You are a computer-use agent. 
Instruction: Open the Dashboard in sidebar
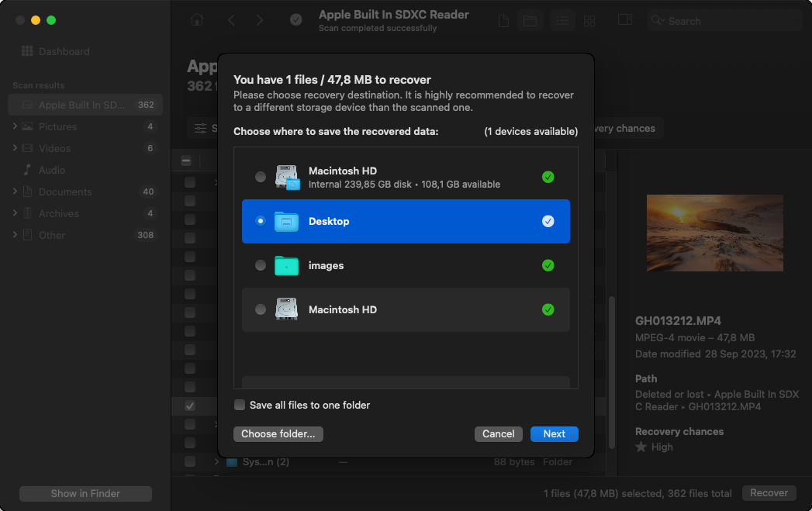click(x=64, y=51)
